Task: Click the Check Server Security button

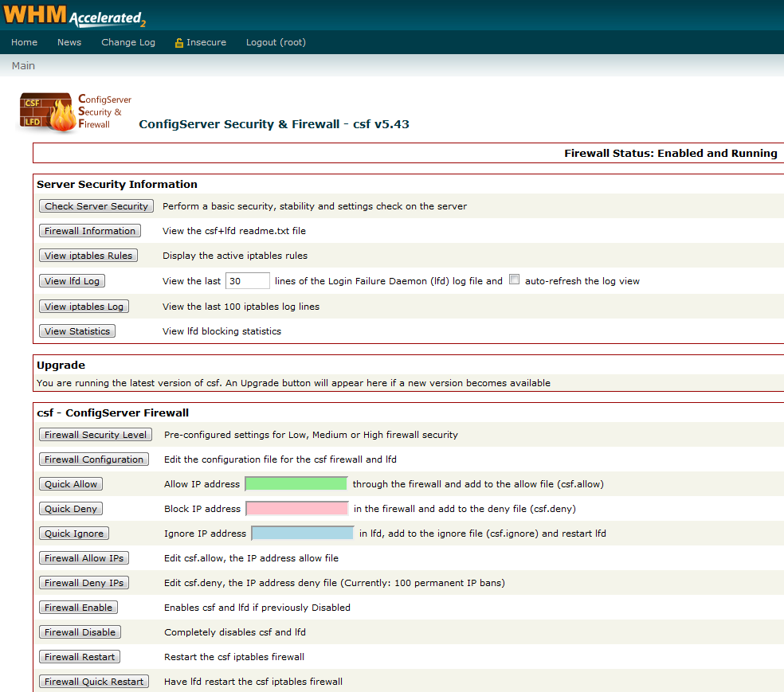Action: click(96, 206)
